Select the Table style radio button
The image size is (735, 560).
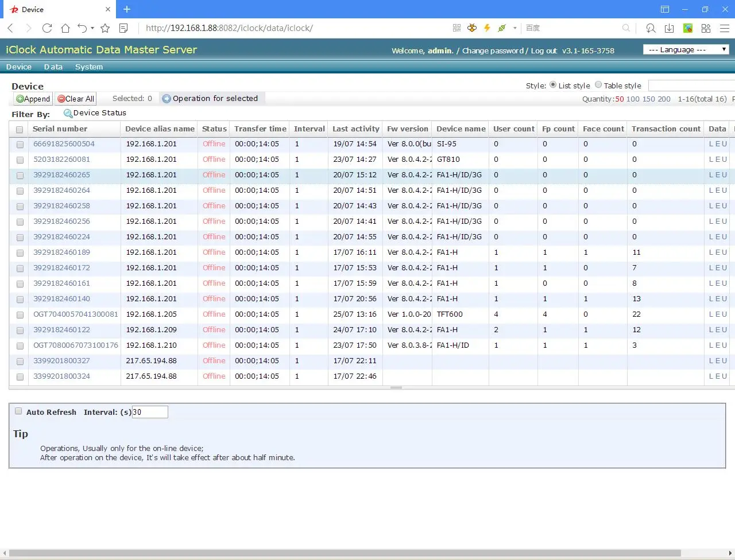(x=598, y=85)
